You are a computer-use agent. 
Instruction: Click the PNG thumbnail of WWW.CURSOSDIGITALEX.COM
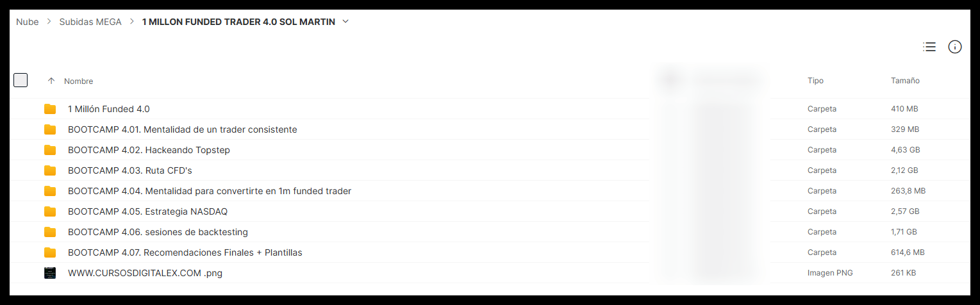pos(50,273)
